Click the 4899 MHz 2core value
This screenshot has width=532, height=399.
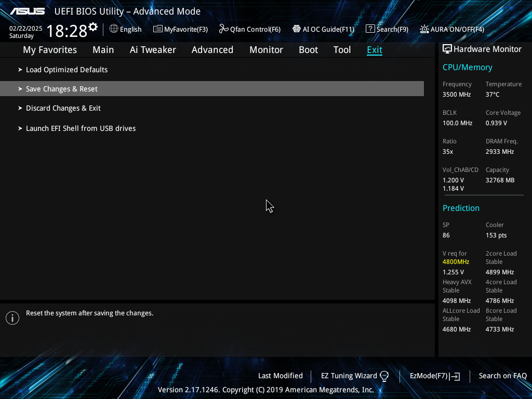click(499, 272)
